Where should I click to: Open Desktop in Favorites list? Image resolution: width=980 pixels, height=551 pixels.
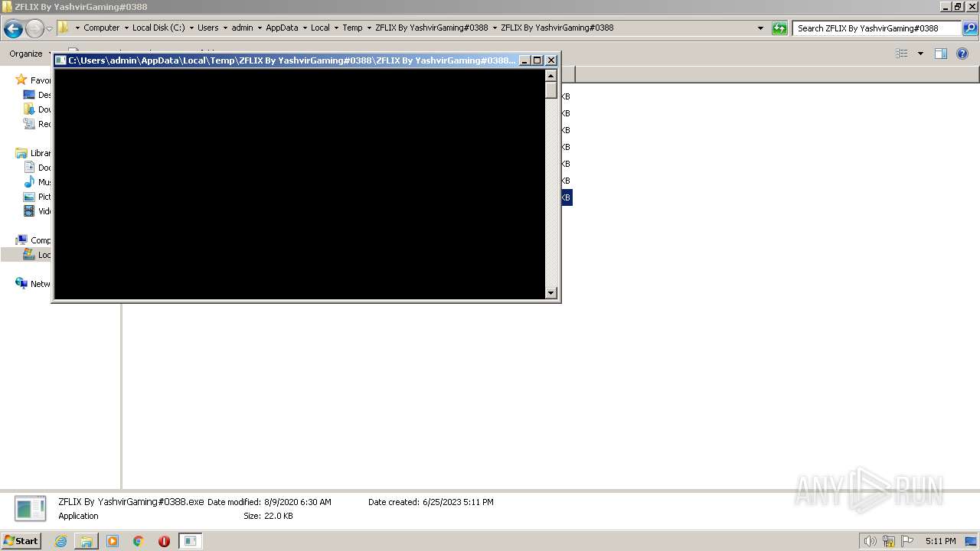point(38,95)
